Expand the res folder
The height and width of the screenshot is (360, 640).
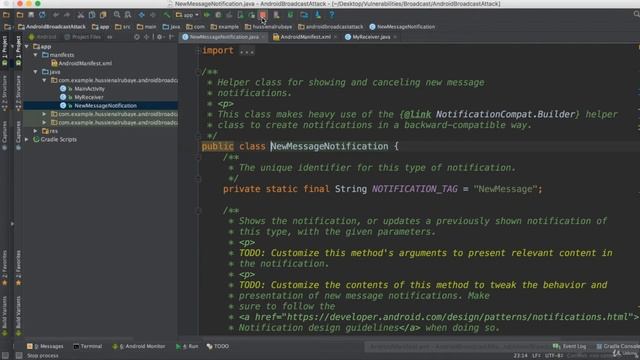click(36, 131)
